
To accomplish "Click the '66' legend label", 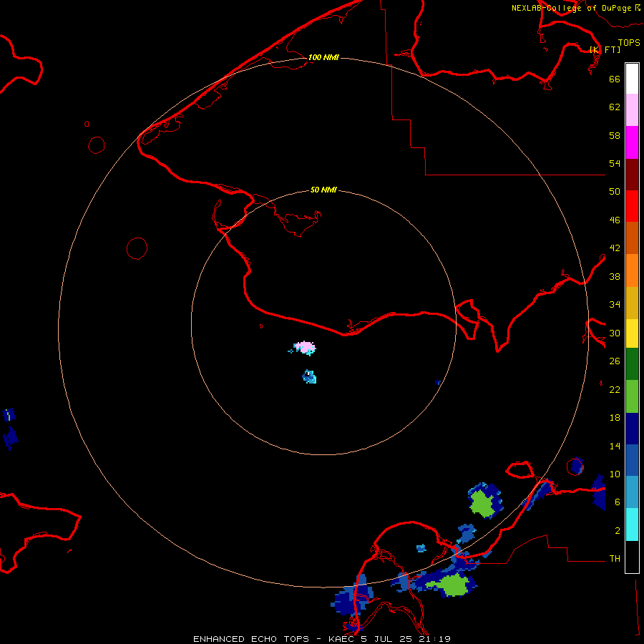I will [615, 79].
